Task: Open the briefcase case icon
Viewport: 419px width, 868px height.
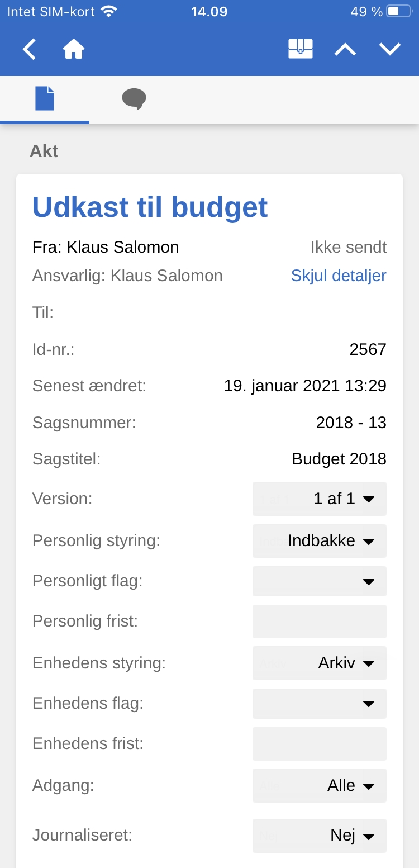Action: coord(300,49)
